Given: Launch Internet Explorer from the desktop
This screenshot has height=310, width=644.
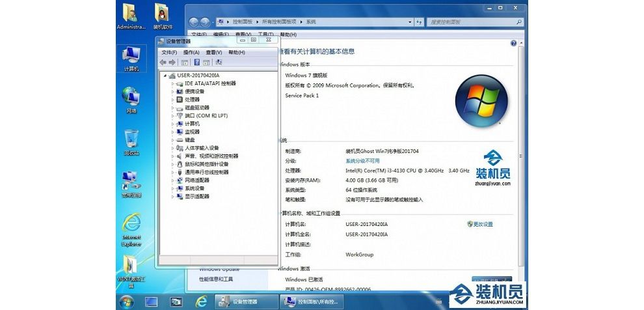Looking at the screenshot, I should click(131, 228).
